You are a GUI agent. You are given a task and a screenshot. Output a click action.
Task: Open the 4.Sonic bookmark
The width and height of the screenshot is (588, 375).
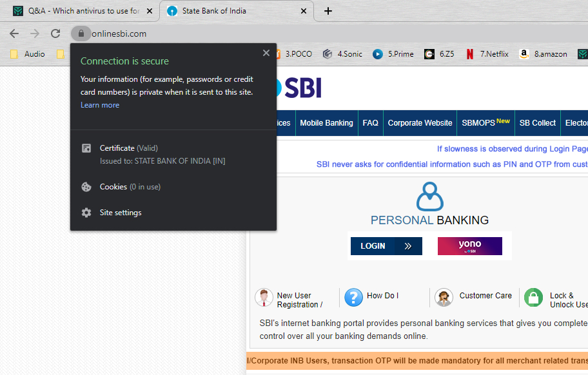click(343, 54)
